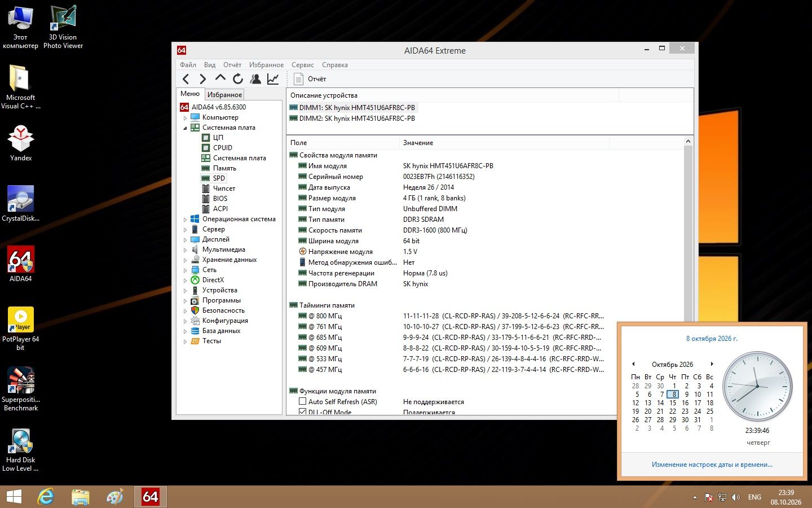The height and width of the screenshot is (508, 812).
Task: Go up one level with Up arrow
Action: point(220,78)
